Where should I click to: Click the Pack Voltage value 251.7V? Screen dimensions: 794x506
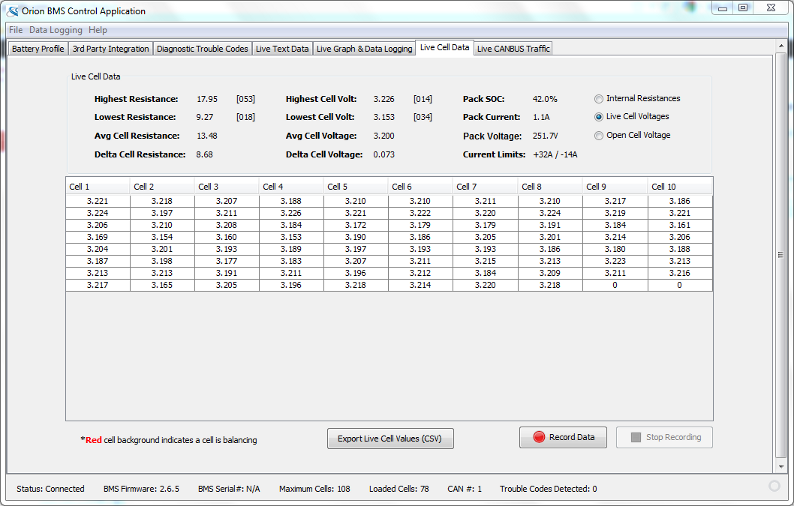point(545,136)
